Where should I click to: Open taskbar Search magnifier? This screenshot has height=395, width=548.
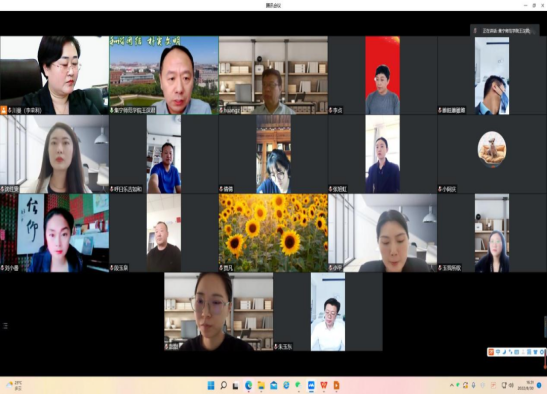[223, 385]
